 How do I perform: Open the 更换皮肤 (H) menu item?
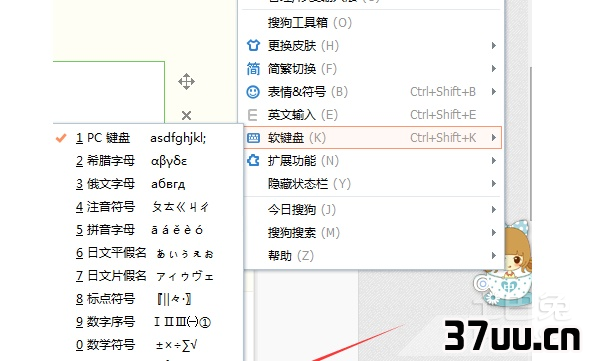click(x=372, y=46)
